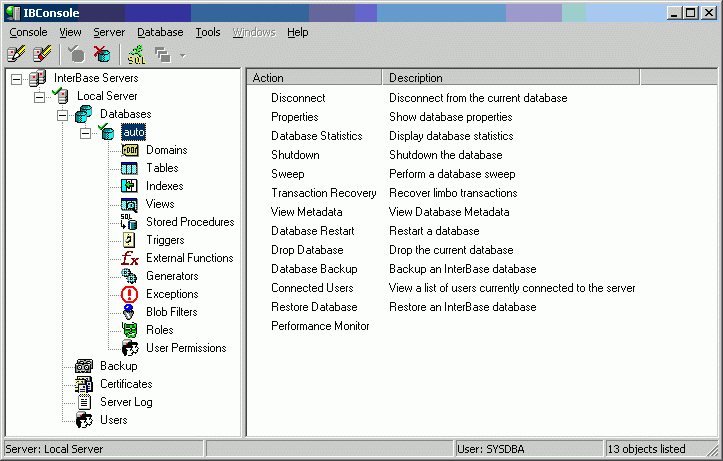Click the Performance Monitor action
The width and height of the screenshot is (723, 461).
click(320, 326)
